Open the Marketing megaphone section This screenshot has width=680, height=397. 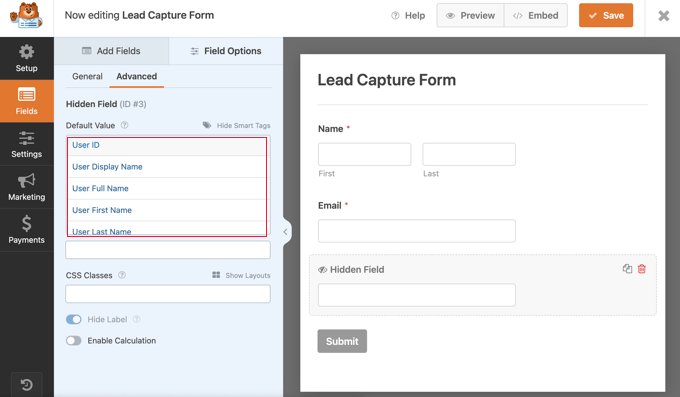(x=26, y=187)
